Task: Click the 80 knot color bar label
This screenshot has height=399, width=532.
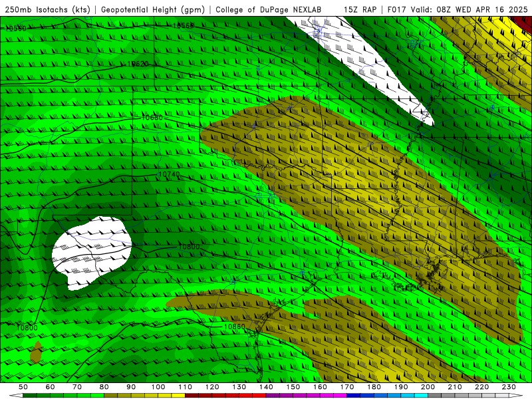Action: click(x=104, y=387)
